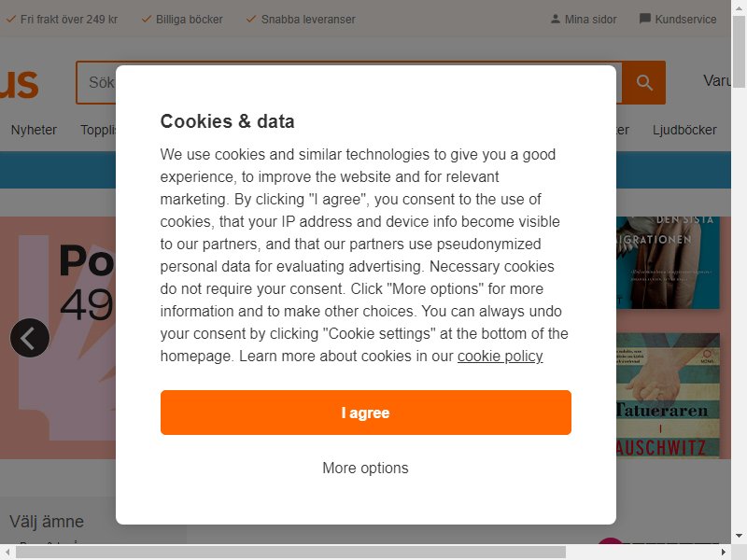
Task: Click the browser scrollbar up arrow
Action: point(739,7)
